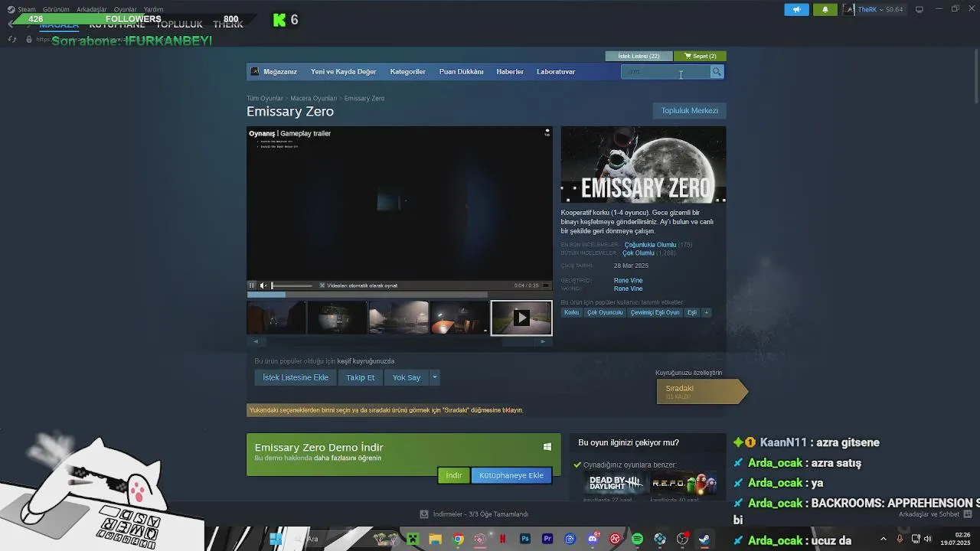
Task: Open the Oyunlar menu
Action: coord(126,9)
